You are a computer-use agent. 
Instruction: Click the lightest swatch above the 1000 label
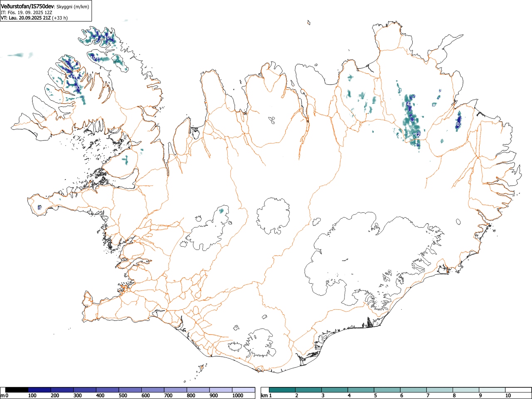pyautogui.click(x=244, y=390)
